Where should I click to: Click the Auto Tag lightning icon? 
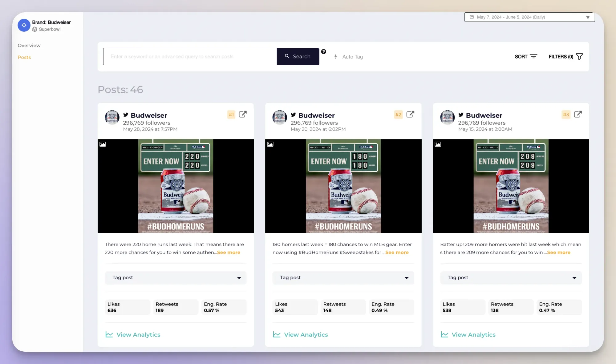pos(336,57)
